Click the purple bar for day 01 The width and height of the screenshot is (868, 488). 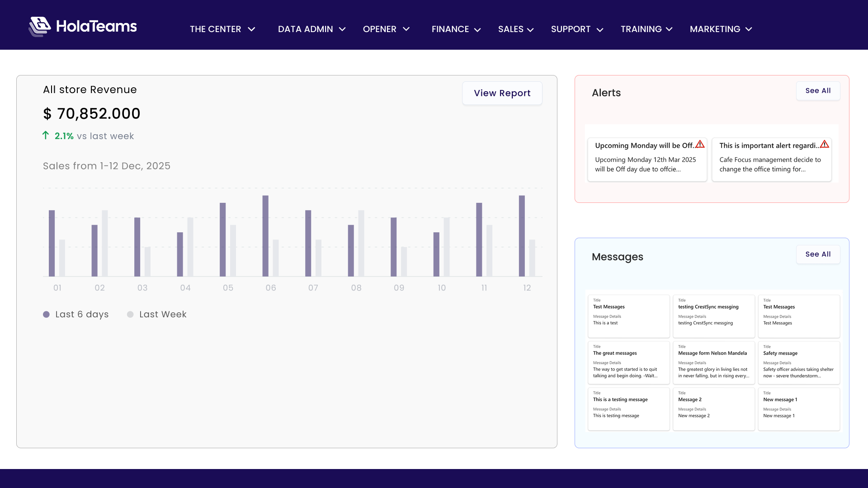pos(52,243)
